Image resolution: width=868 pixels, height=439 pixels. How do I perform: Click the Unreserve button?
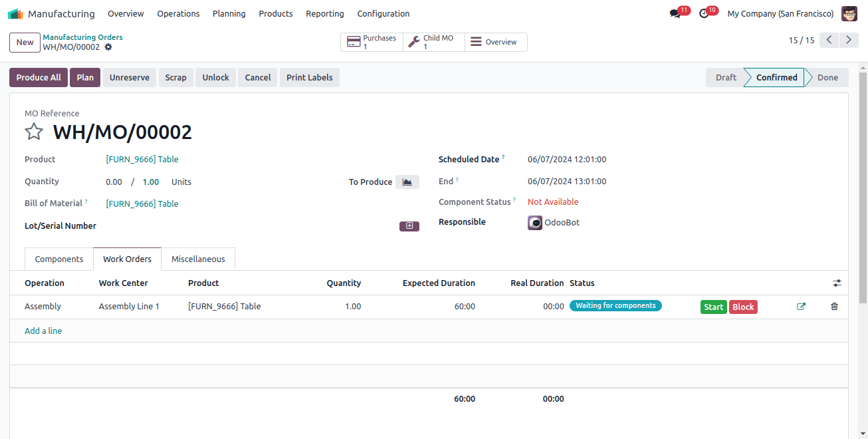[x=130, y=78]
